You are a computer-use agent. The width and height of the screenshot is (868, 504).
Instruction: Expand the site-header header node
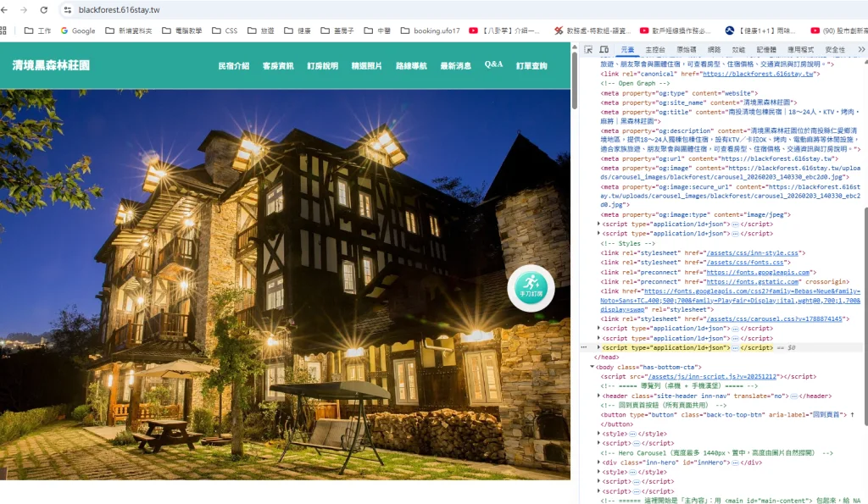(x=598, y=396)
